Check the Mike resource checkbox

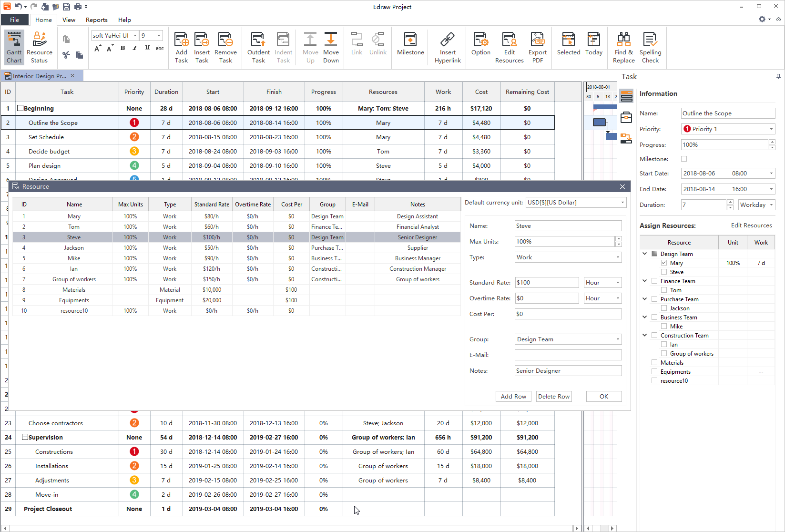pos(664,326)
